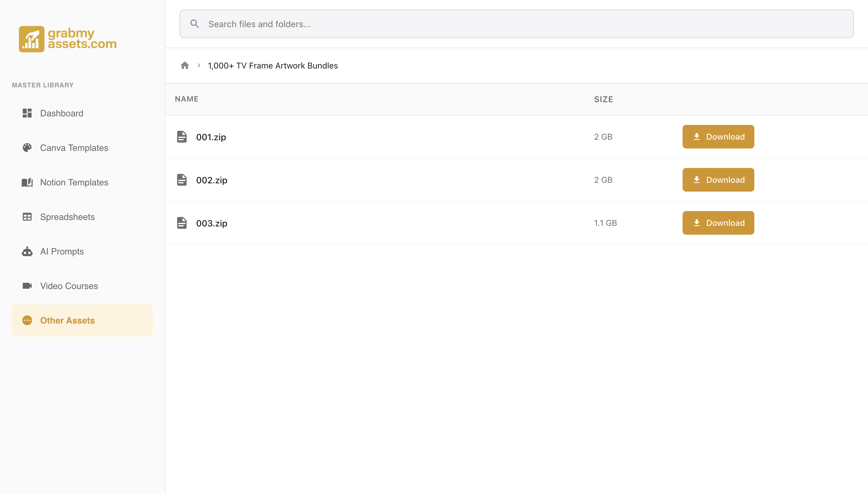Click the 002.zip file icon
Viewport: 868px width, 493px height.
click(182, 180)
